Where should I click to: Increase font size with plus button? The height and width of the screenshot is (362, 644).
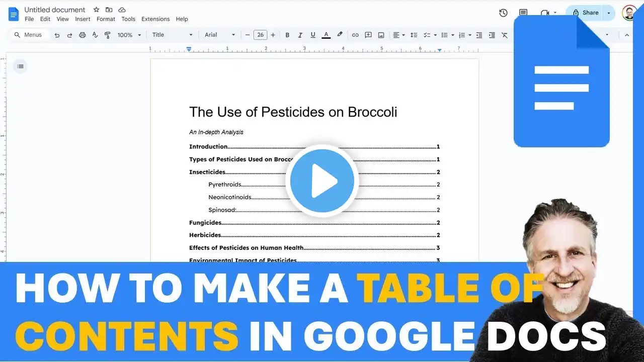coord(273,35)
